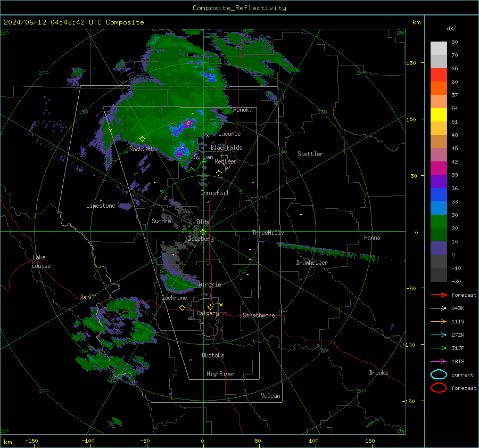Select the purple 39-36 dBZ swatch

point(439,182)
